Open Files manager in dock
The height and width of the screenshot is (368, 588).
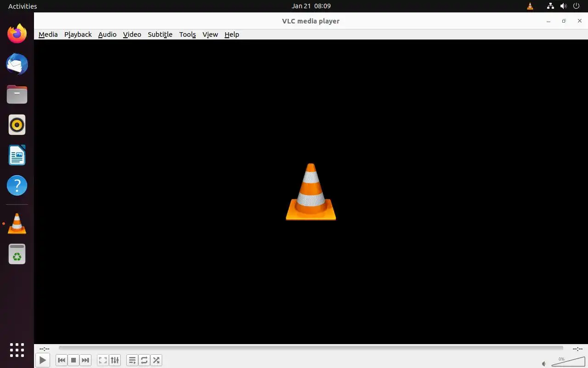click(17, 94)
